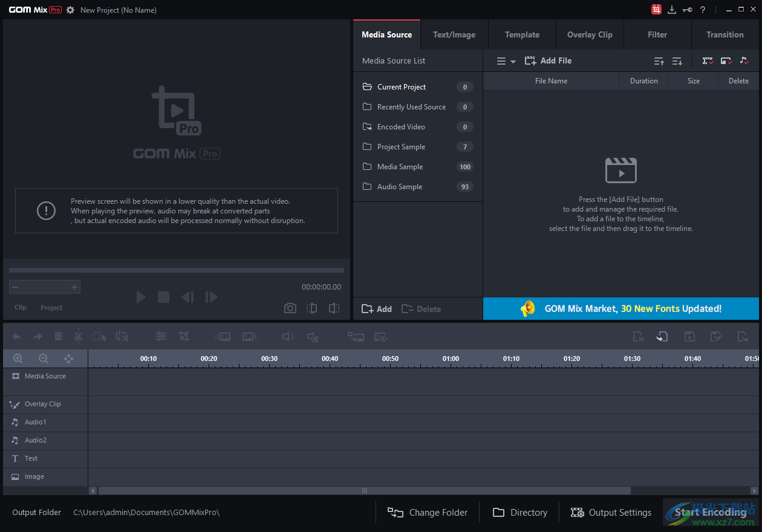This screenshot has width=762, height=532.
Task: Sort by File Name column header
Action: click(551, 81)
